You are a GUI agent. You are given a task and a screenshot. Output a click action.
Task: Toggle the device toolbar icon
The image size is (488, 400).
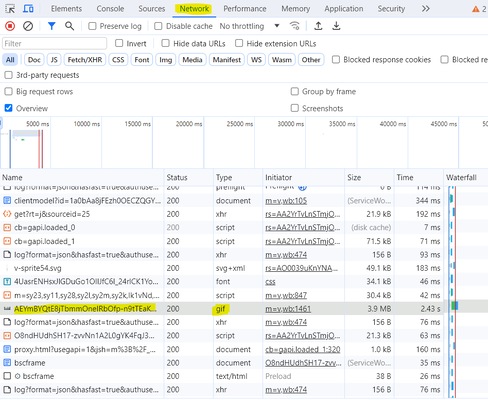tap(28, 9)
